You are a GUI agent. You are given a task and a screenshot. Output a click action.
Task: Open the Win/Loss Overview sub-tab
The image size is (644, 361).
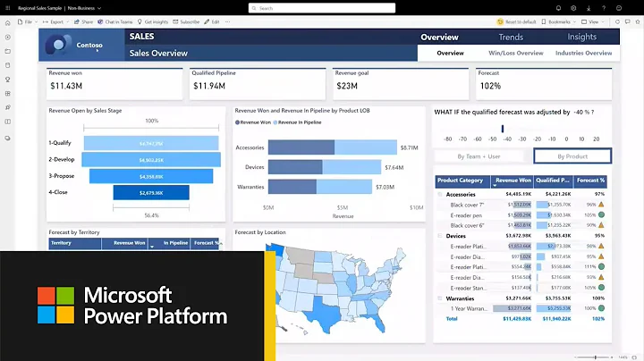(516, 53)
